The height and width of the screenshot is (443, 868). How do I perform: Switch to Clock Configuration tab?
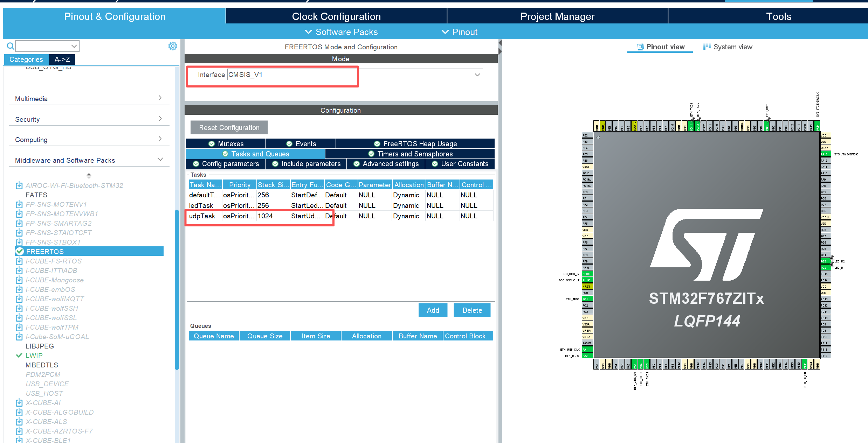pyautogui.click(x=336, y=16)
